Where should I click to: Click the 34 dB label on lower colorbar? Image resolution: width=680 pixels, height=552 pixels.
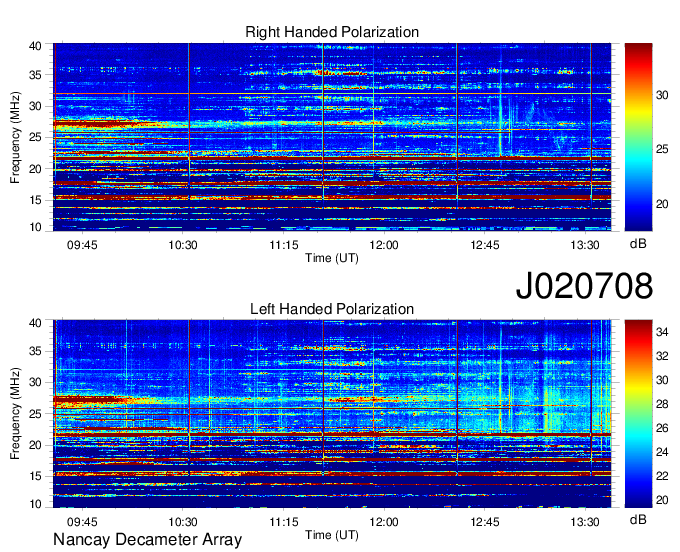pyautogui.click(x=662, y=333)
